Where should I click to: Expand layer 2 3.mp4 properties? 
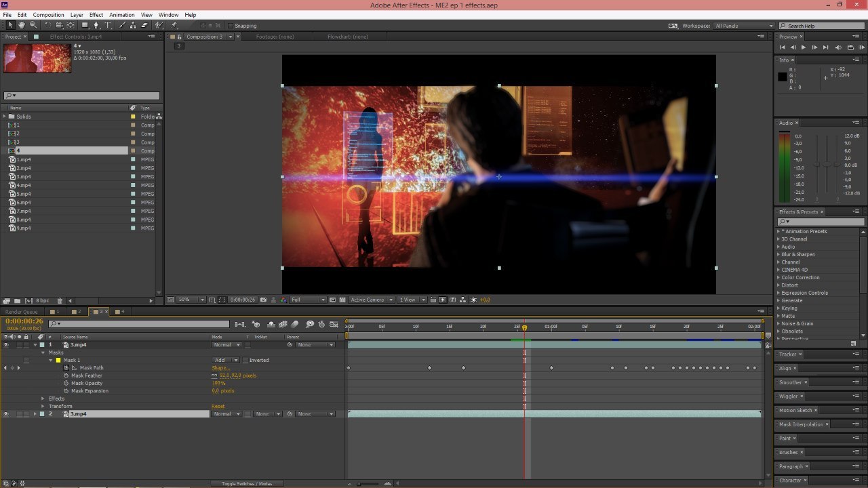pos(35,414)
